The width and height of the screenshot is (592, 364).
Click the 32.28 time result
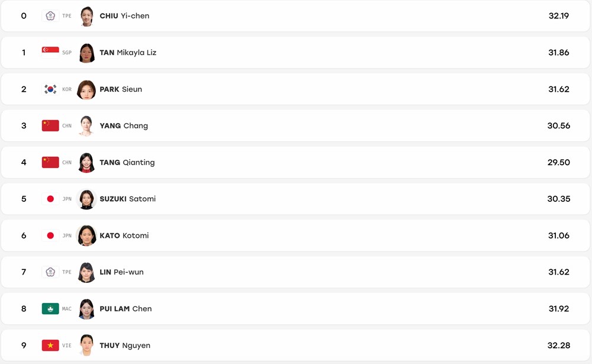point(559,345)
